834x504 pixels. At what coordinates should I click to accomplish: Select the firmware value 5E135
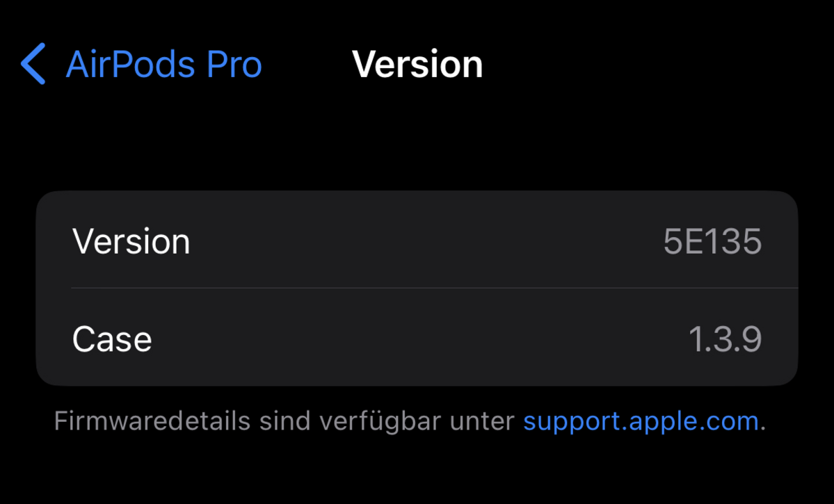coord(712,242)
